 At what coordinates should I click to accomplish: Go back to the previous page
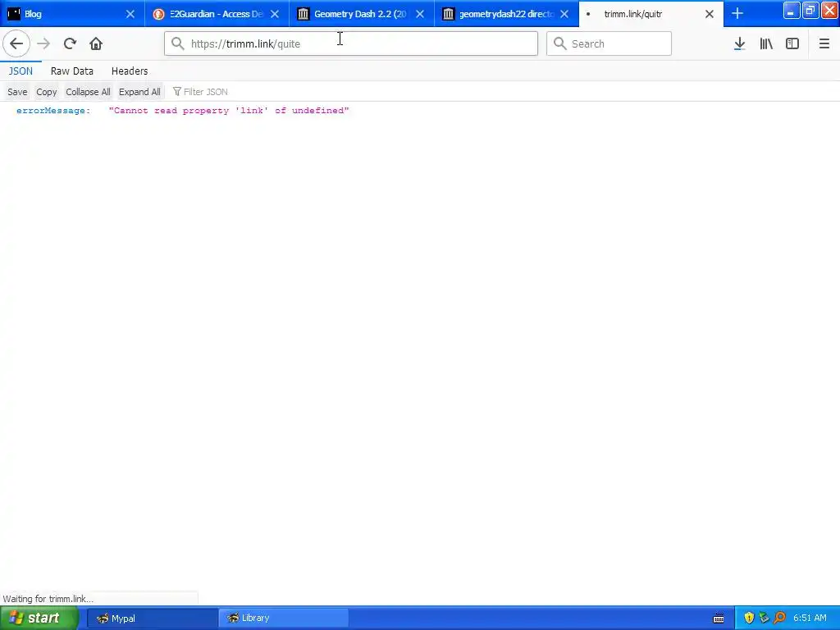[16, 43]
